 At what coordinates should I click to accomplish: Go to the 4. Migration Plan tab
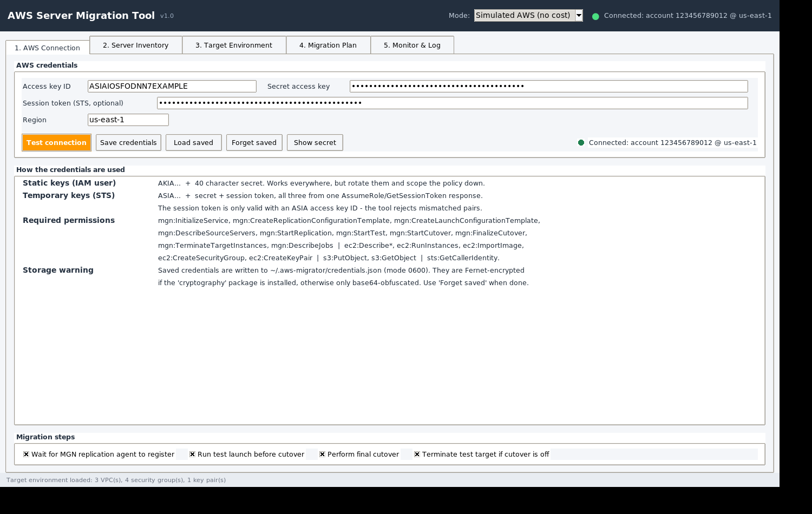(x=328, y=45)
